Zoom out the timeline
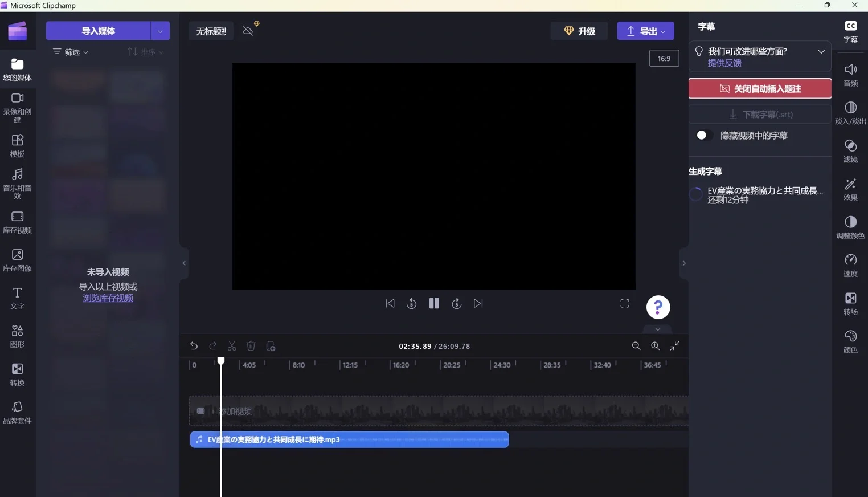The width and height of the screenshot is (868, 497). tap(636, 346)
